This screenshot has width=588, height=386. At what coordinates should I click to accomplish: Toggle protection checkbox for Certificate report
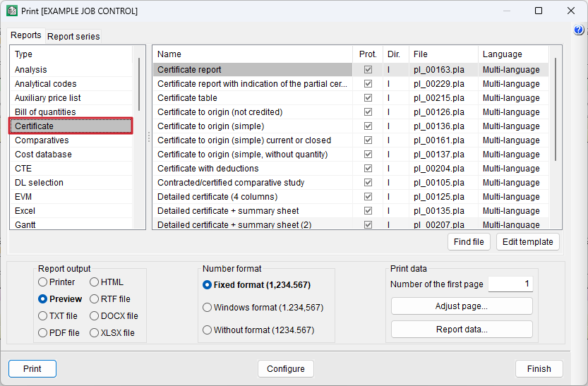368,70
